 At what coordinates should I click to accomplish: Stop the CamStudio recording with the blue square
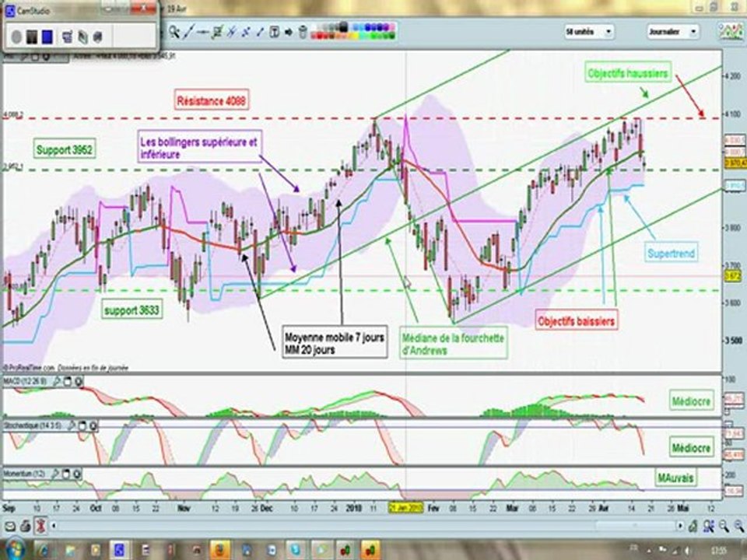[47, 37]
